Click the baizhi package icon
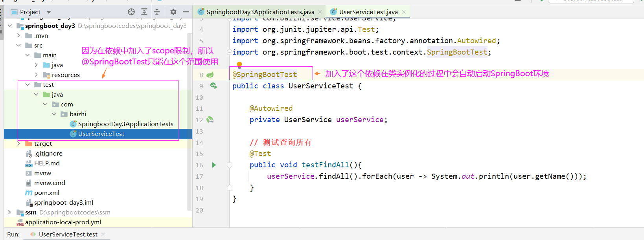 (64, 114)
